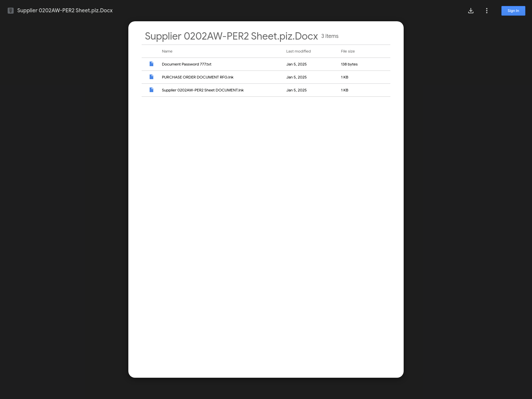This screenshot has height=399, width=532.
Task: Click date of Supplier 0202AW-PER2 Sheet DOCUMENT.lnk row
Action: 297,90
